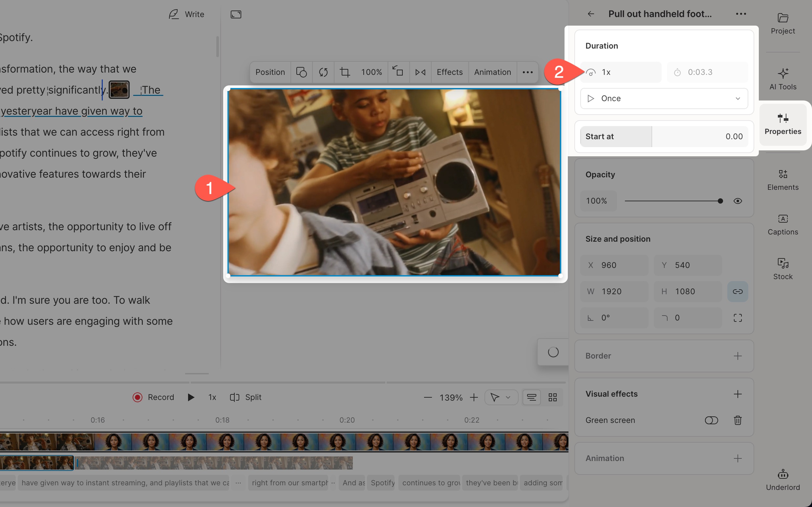Lock the aspect ratio with the link icon
812x507 pixels.
coord(738,291)
